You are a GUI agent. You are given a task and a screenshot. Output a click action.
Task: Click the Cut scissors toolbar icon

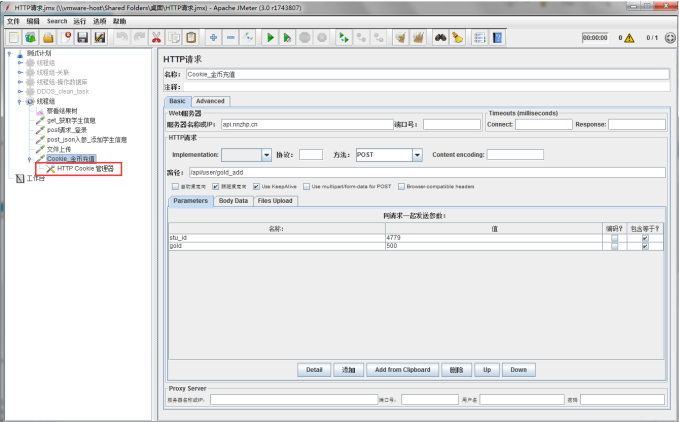coord(156,38)
